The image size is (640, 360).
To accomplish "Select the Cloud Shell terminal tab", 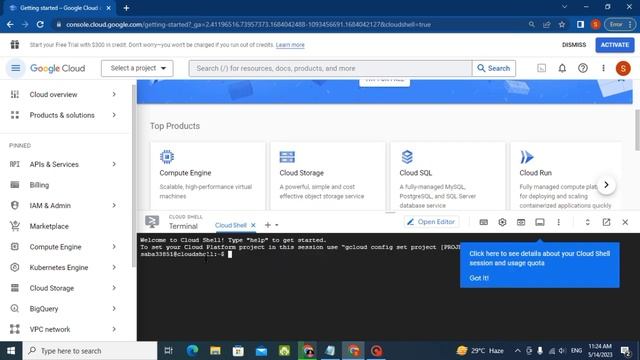I will tap(231, 225).
